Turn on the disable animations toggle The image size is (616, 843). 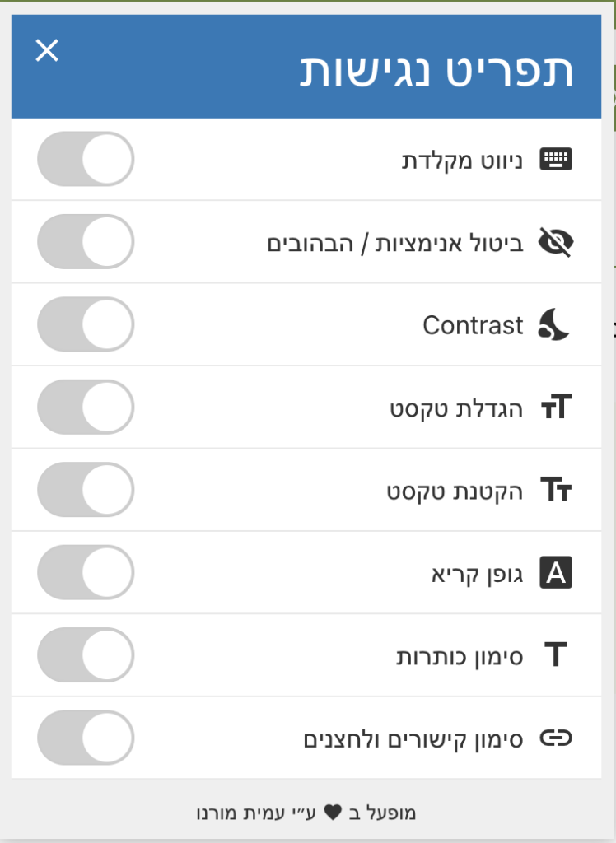(86, 241)
